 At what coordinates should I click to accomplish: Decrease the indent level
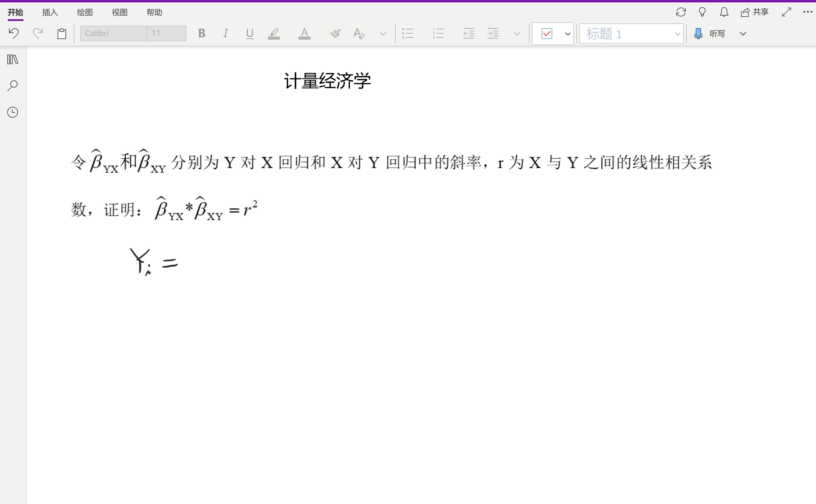click(469, 33)
